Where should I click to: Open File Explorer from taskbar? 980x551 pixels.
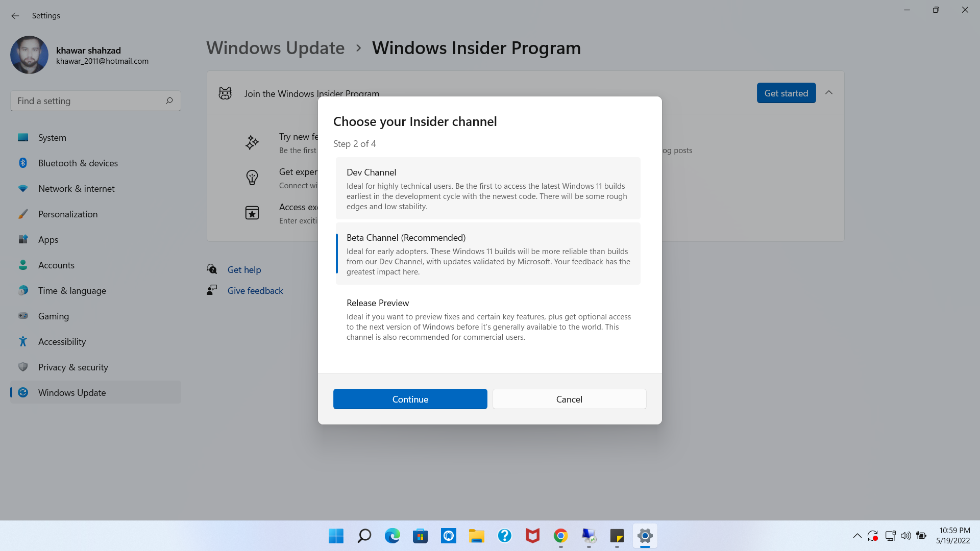pyautogui.click(x=476, y=536)
